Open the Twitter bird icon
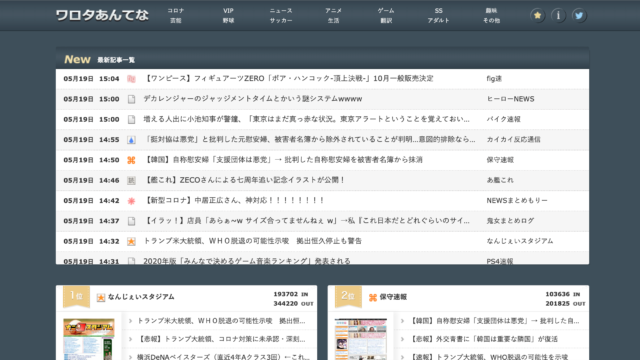The height and width of the screenshot is (360, 640). pyautogui.click(x=579, y=16)
